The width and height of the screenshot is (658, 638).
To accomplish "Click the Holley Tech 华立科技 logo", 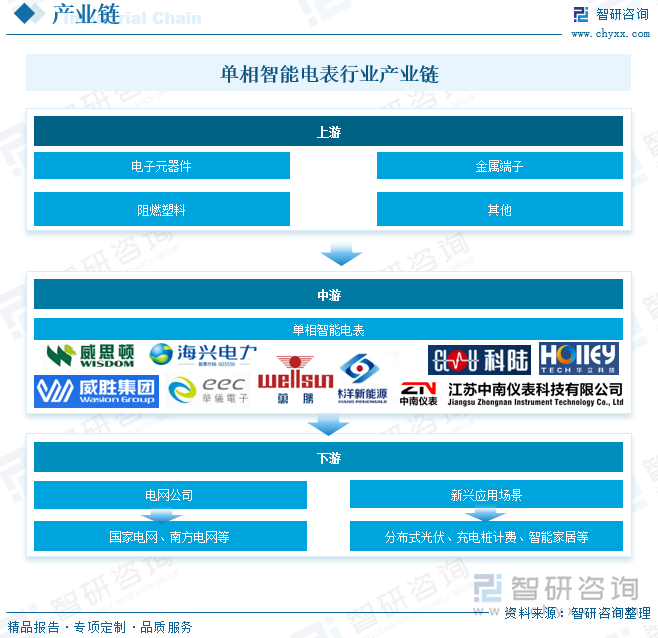I will pyautogui.click(x=579, y=358).
